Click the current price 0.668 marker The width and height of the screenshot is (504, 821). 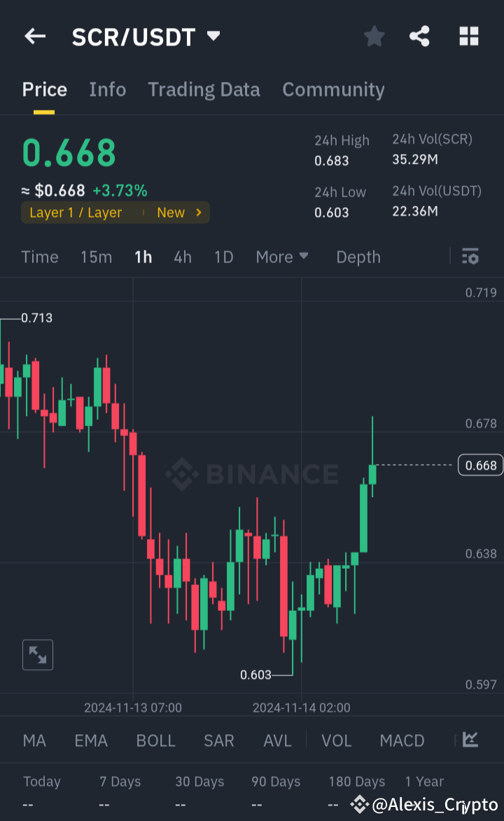click(x=480, y=465)
